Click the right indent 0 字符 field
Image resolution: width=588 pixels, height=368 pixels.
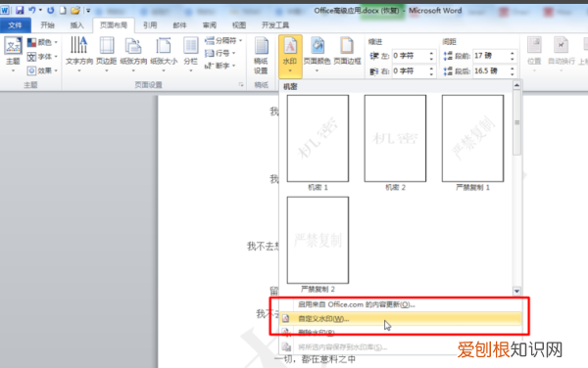411,70
